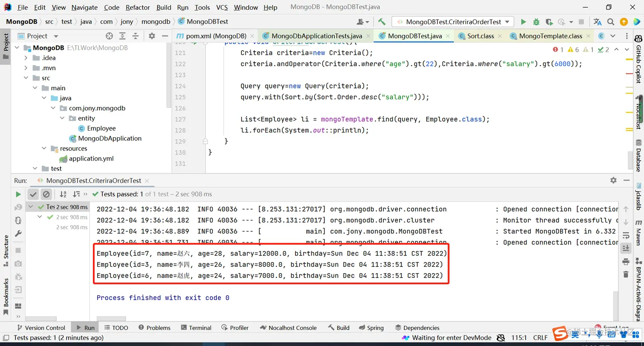
Task: Open Project view selector dropdown
Action: point(56,36)
